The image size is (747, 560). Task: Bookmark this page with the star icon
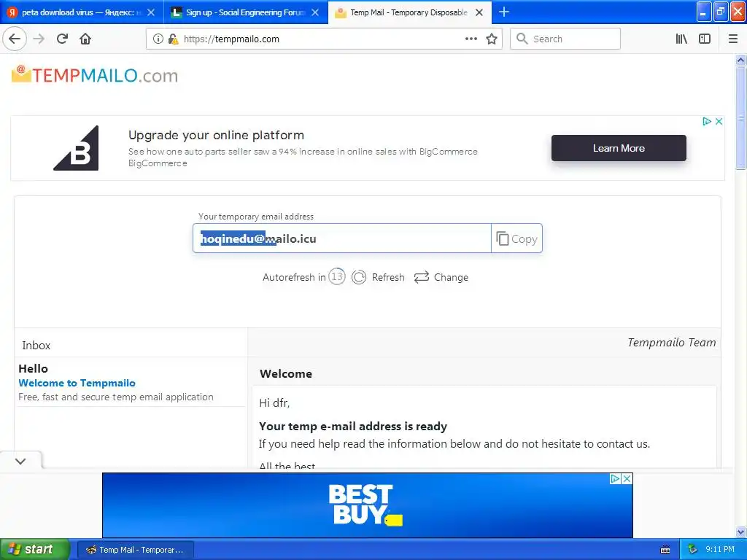[492, 39]
